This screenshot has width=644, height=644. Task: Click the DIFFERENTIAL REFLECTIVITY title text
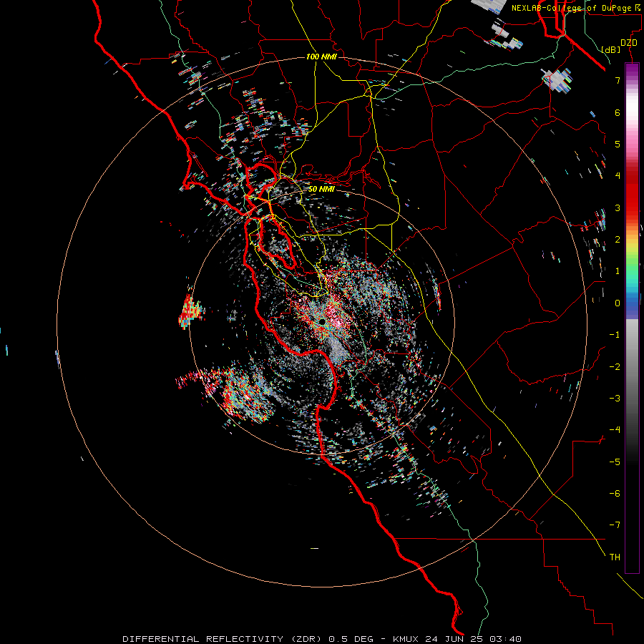click(x=203, y=639)
